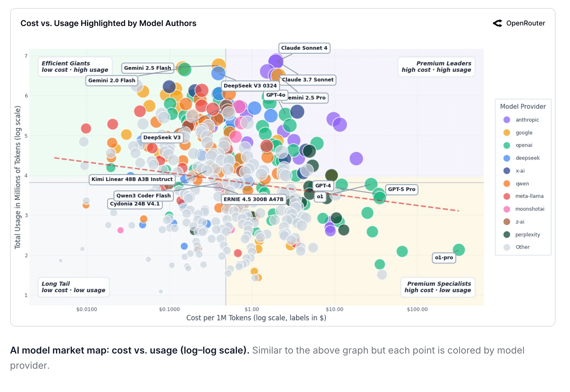This screenshot has width=570, height=392.
Task: Click the qwen legend dot
Action: [x=507, y=184]
